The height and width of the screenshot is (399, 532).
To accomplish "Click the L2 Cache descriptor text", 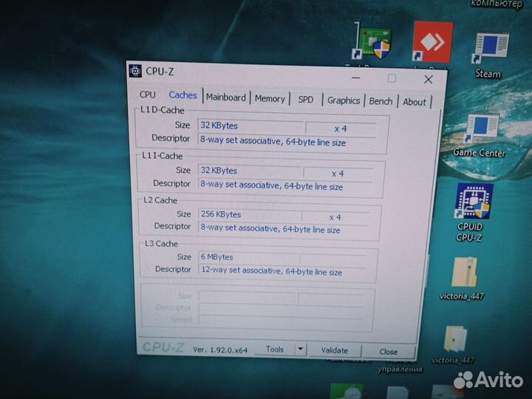I will 270,228.
